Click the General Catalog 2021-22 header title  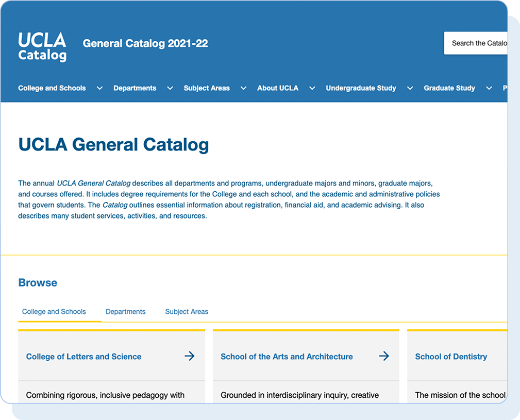[x=145, y=43]
